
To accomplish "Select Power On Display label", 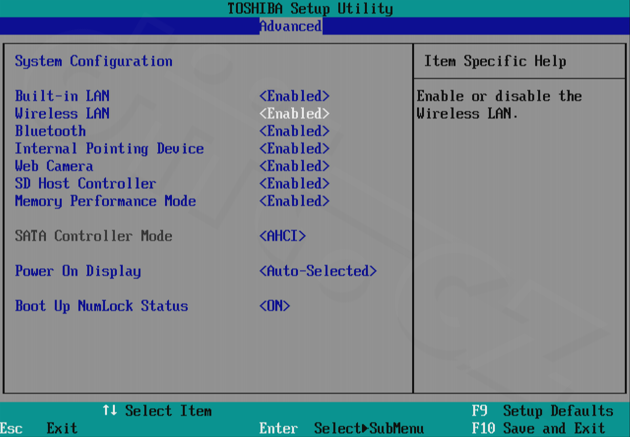I will 78,271.
